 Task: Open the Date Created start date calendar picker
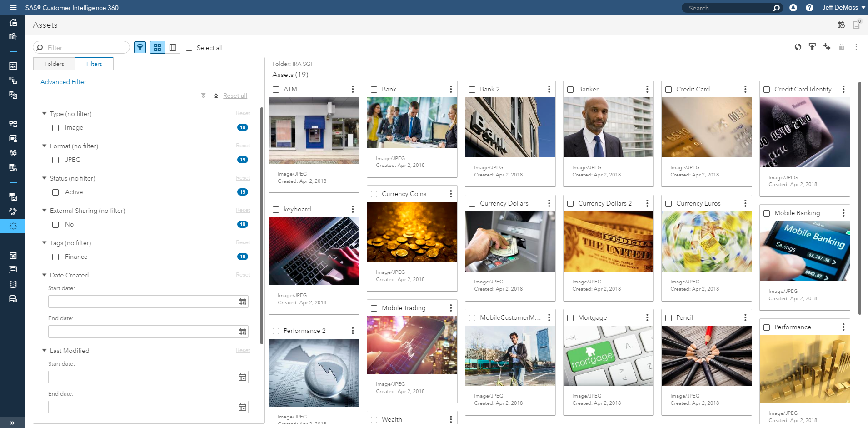point(242,302)
